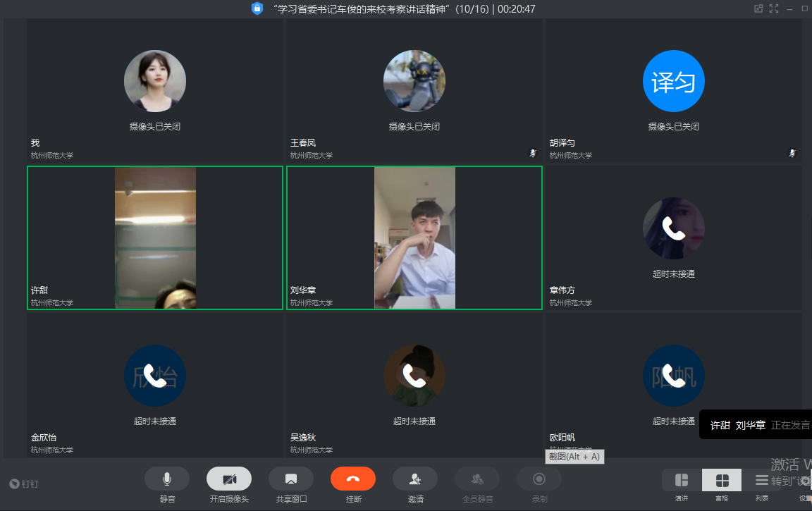
Task: Click the blue security shield icon
Action: click(257, 8)
